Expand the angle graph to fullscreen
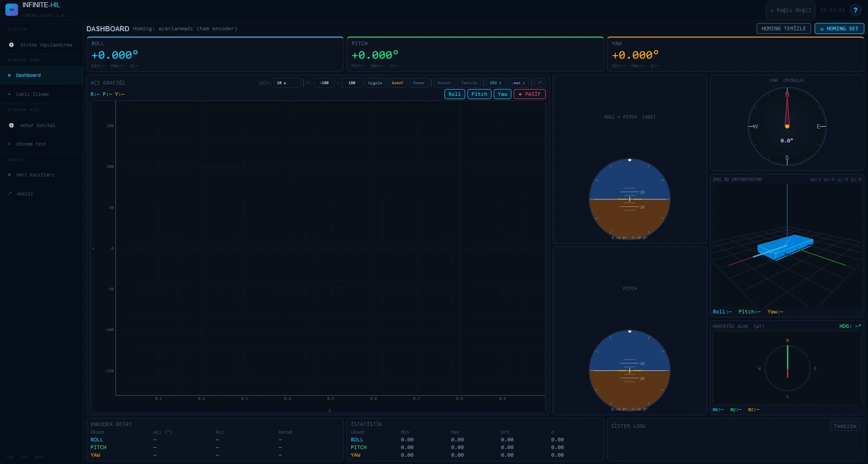Screen dimensions: 868x464 pyautogui.click(x=539, y=83)
